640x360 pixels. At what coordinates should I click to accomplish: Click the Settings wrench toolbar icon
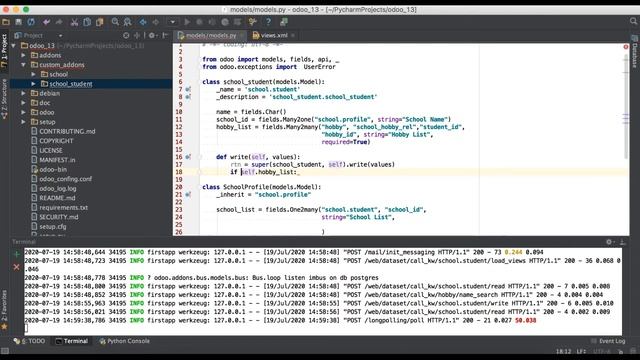click(253, 22)
